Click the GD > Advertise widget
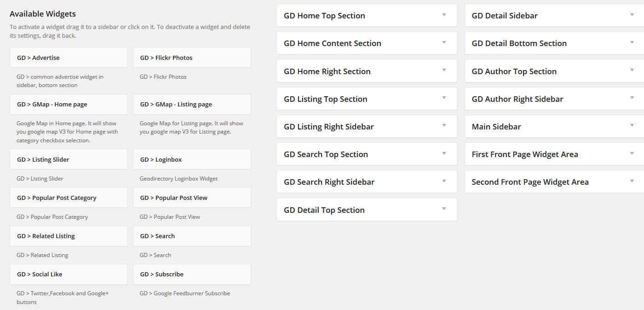Image resolution: width=644 pixels, height=310 pixels. pyautogui.click(x=69, y=58)
